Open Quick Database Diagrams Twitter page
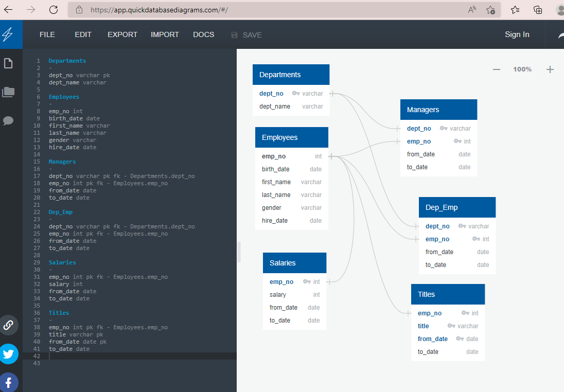Image resolution: width=564 pixels, height=392 pixels. click(x=7, y=354)
